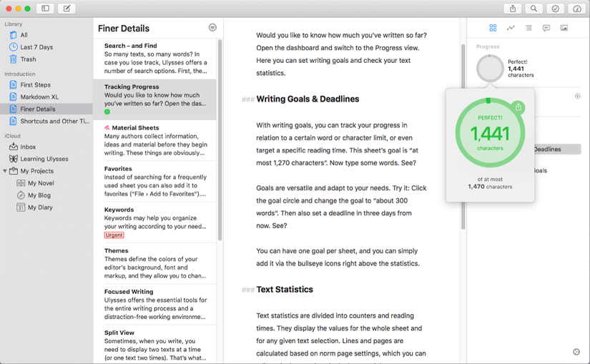Select the My Projects group

pos(46,171)
